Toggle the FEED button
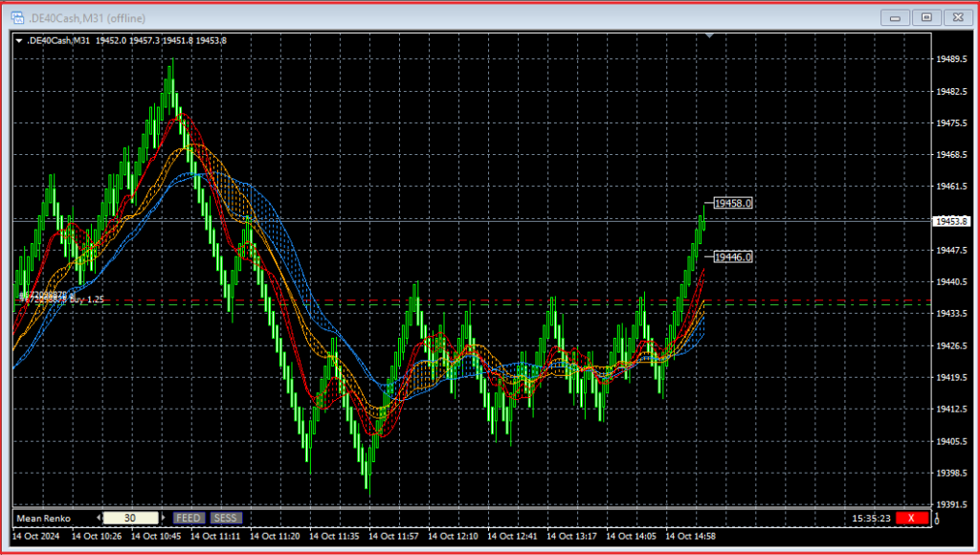This screenshot has width=980, height=555. coord(189,518)
